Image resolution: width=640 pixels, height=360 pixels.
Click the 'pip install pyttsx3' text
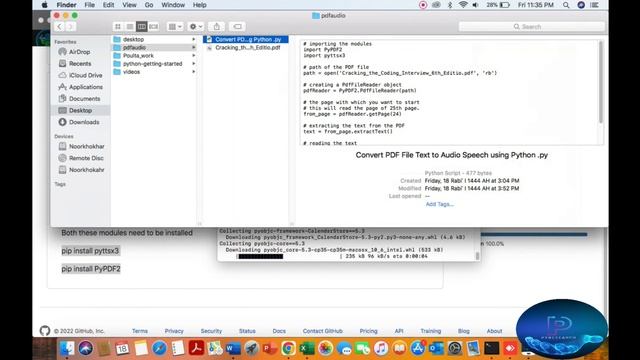90,251
